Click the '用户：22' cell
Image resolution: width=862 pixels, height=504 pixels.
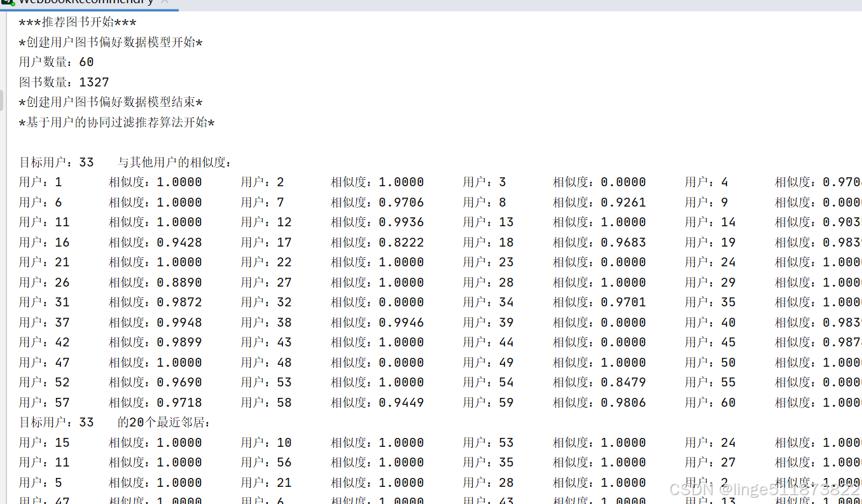click(266, 262)
